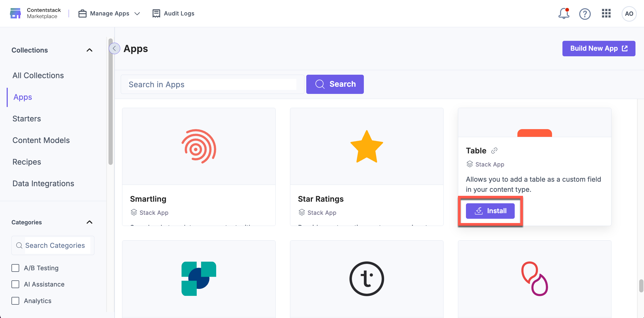Open the Star Ratings app title

[x=321, y=199]
